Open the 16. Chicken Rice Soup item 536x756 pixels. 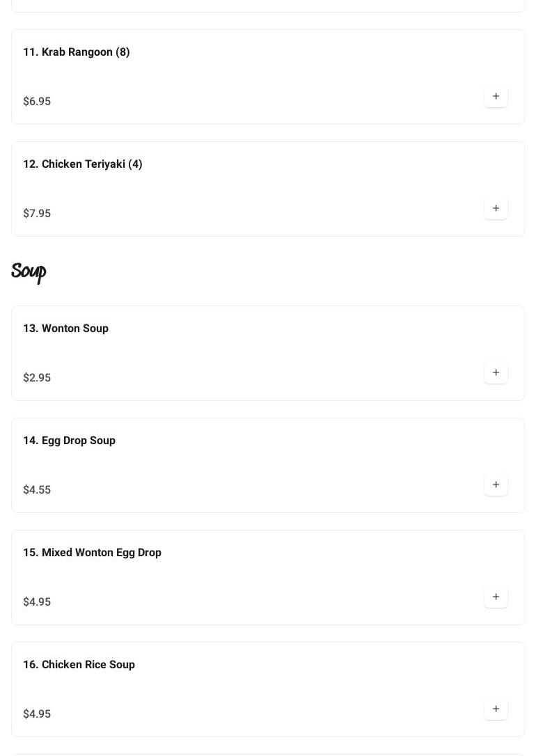(79, 665)
